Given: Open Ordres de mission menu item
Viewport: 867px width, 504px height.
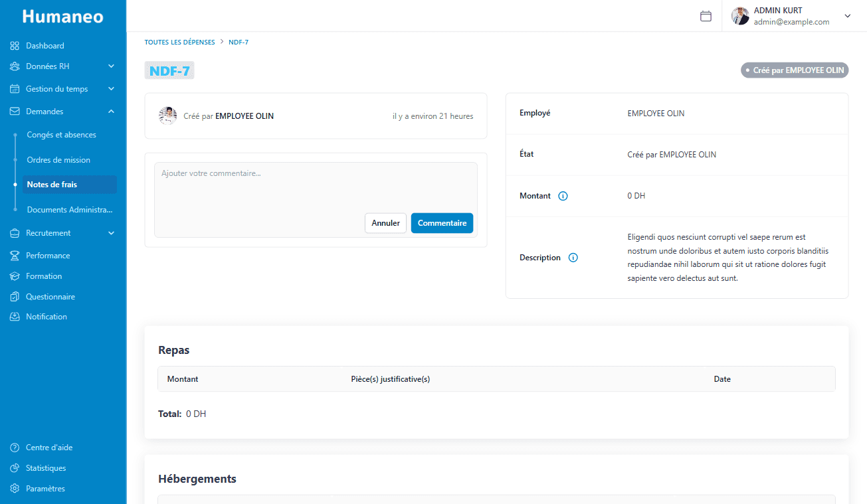Looking at the screenshot, I should point(58,160).
